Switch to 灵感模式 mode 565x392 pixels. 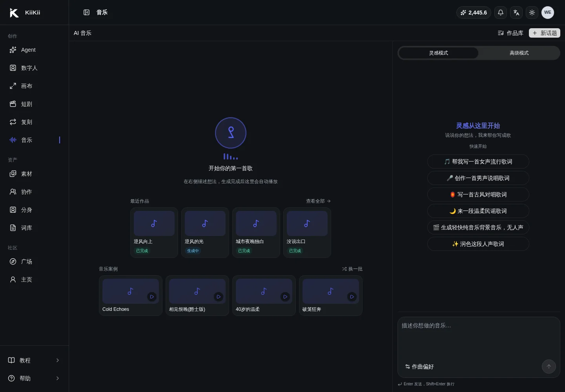pos(439,53)
